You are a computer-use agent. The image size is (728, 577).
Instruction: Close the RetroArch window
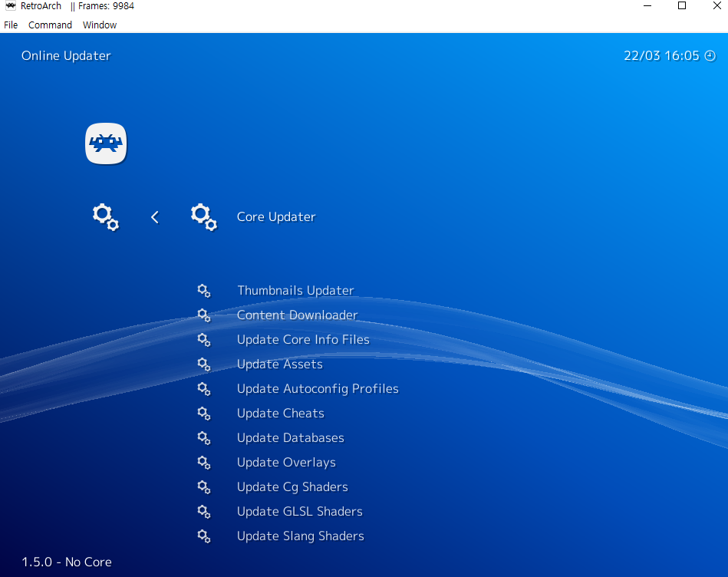pos(716,6)
